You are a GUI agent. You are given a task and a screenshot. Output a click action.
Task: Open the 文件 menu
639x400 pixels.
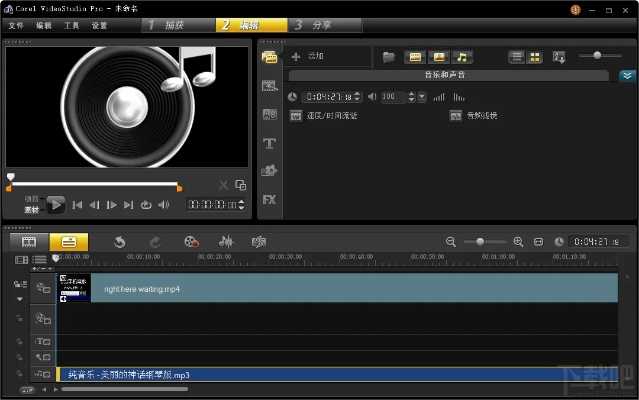click(16, 24)
